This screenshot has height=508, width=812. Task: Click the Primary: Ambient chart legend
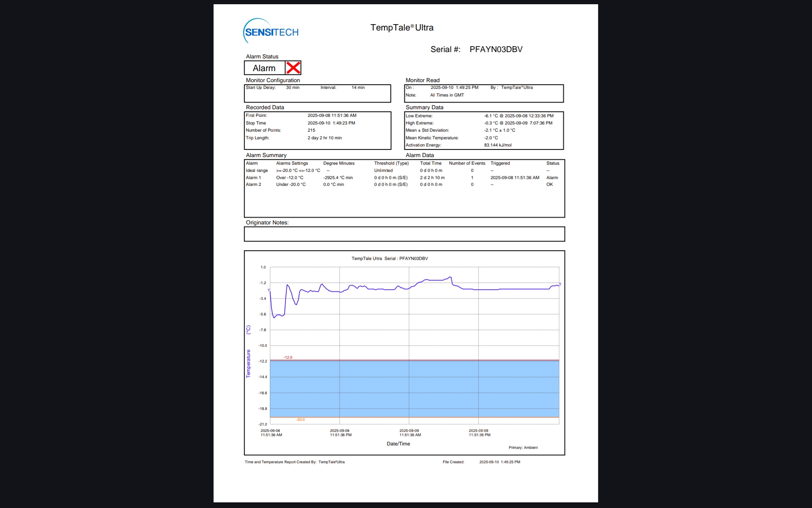pyautogui.click(x=523, y=447)
